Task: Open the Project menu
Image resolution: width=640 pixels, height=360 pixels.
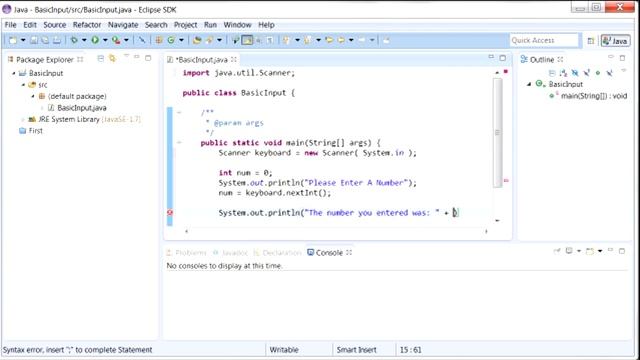Action: click(x=185, y=25)
